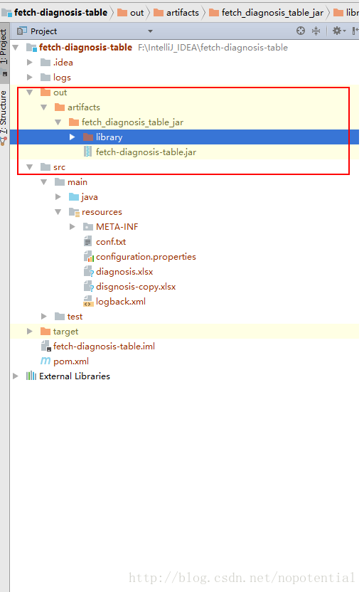Click the fetch_diagnosis_table_jar breadcrumb
The height and width of the screenshot is (592, 364).
(x=267, y=13)
